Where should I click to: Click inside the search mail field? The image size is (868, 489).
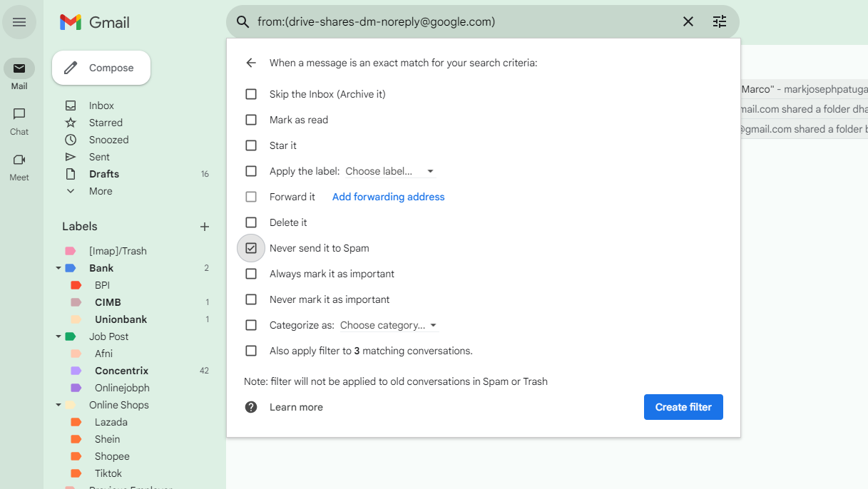point(456,21)
